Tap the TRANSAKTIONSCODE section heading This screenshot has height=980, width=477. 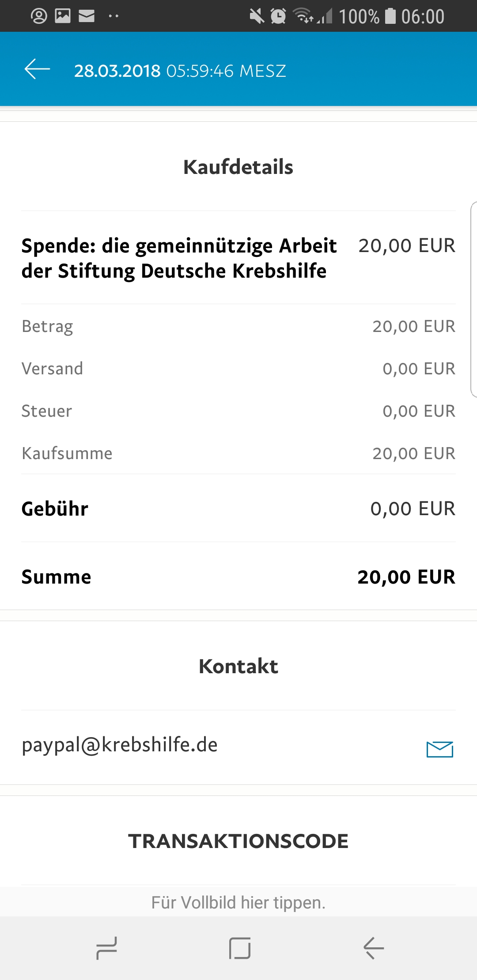coord(238,841)
